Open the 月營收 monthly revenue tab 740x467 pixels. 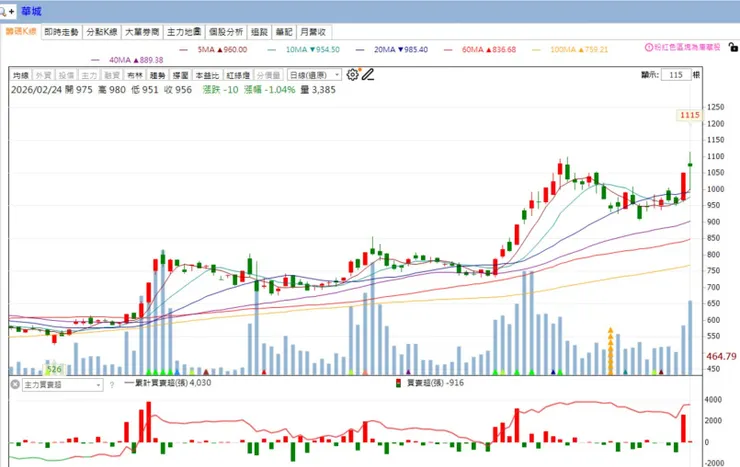(x=313, y=32)
